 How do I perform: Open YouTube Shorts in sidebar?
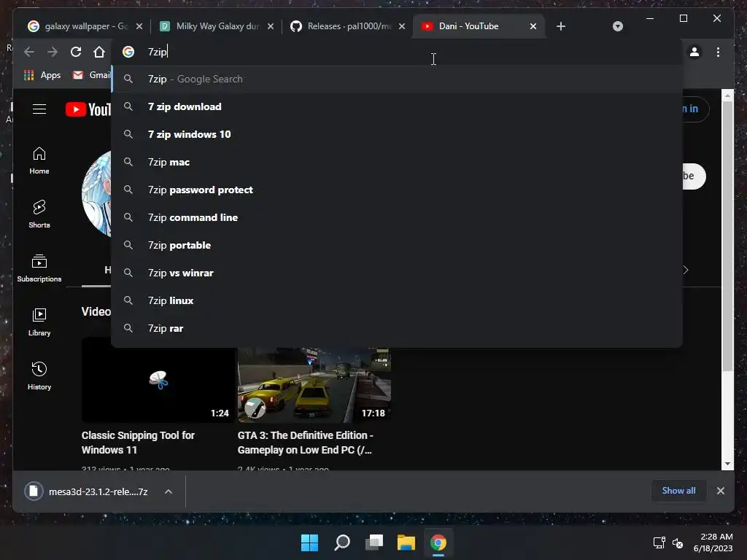pos(39,214)
